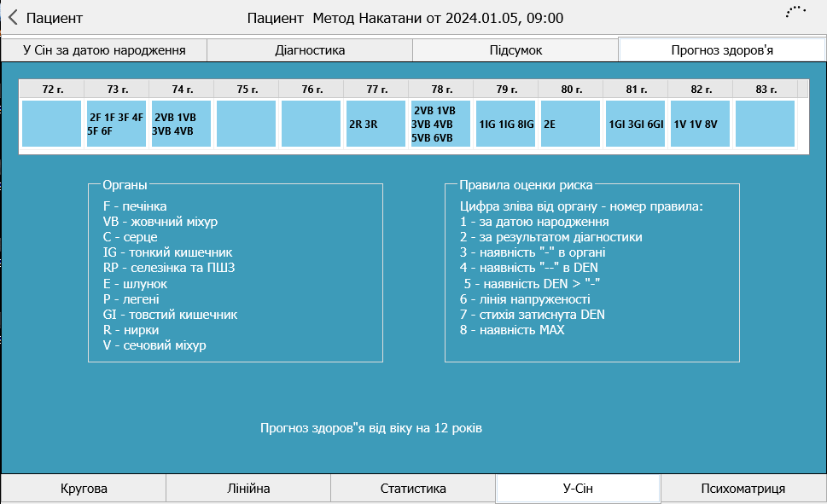Open the Психоматриця section
The height and width of the screenshot is (504, 827).
743,489
